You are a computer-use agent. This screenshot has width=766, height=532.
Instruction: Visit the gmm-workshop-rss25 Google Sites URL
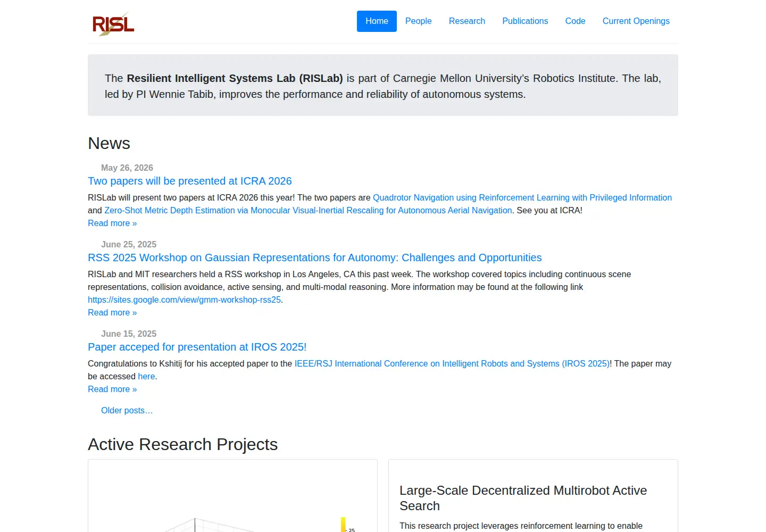click(184, 300)
